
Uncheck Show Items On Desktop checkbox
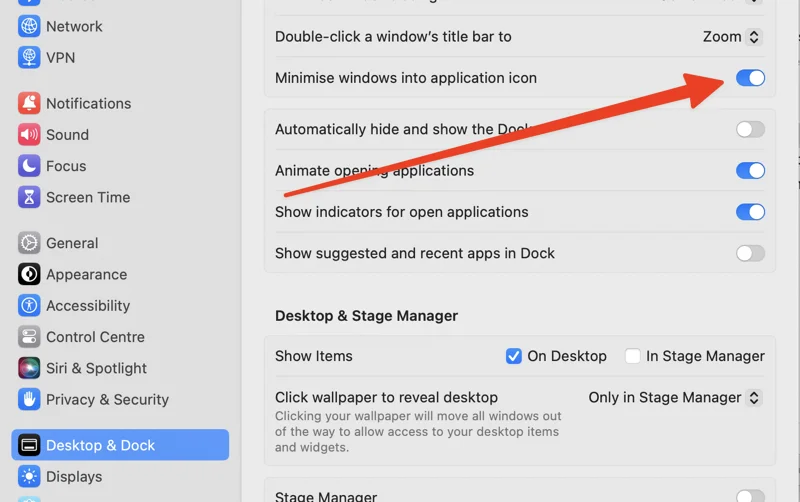pos(514,356)
